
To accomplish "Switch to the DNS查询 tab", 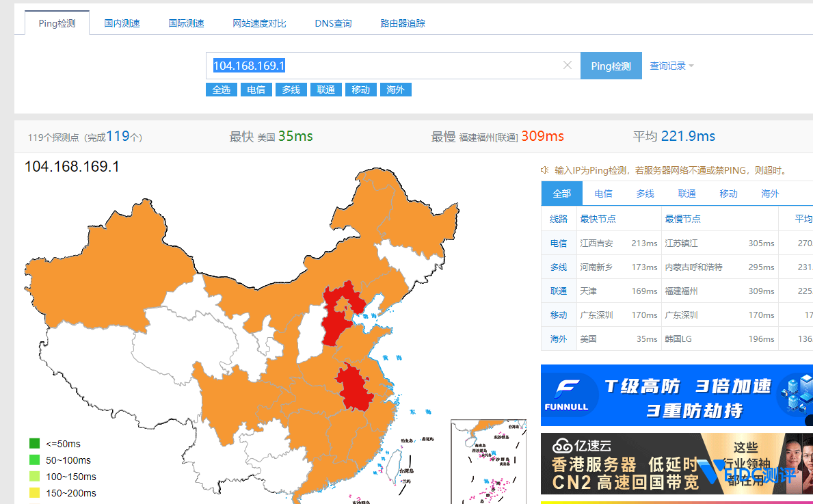I will point(332,23).
